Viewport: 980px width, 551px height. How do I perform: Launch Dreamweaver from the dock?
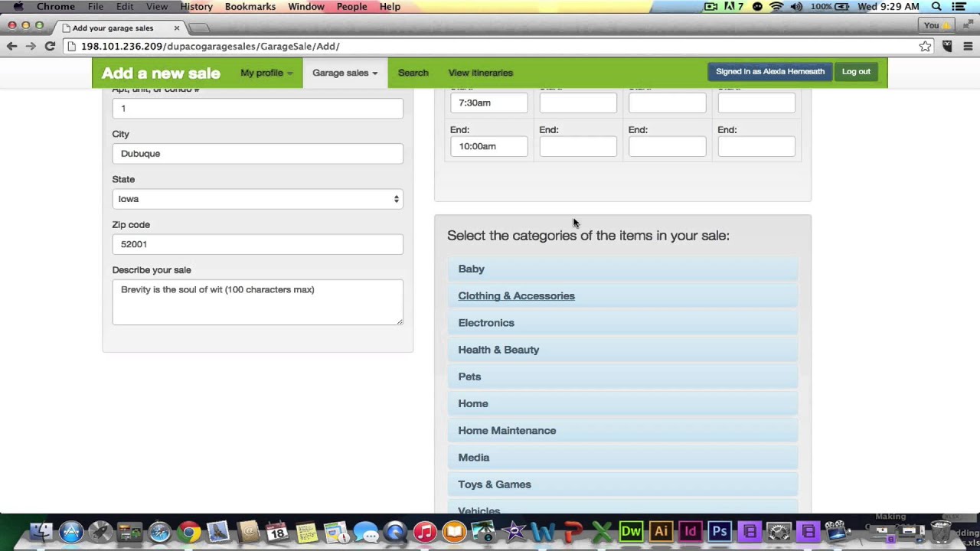pyautogui.click(x=632, y=531)
